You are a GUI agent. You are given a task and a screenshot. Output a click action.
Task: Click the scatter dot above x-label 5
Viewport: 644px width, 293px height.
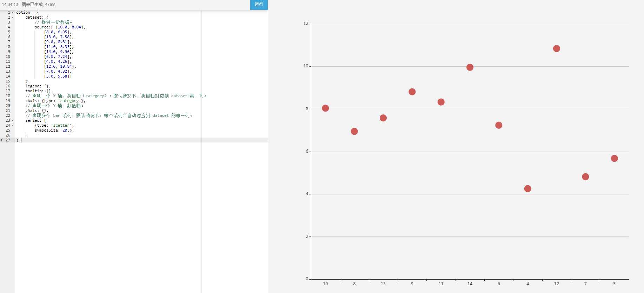coord(614,158)
